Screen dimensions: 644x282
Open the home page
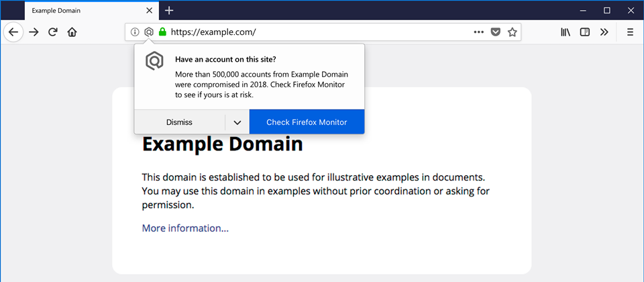coord(72,32)
